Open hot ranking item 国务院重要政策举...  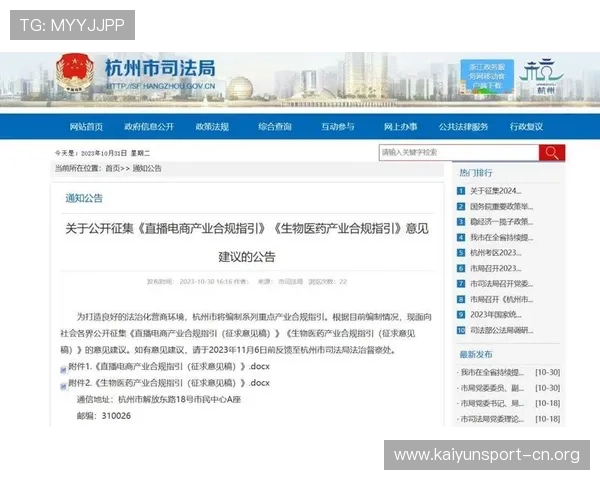click(x=501, y=206)
